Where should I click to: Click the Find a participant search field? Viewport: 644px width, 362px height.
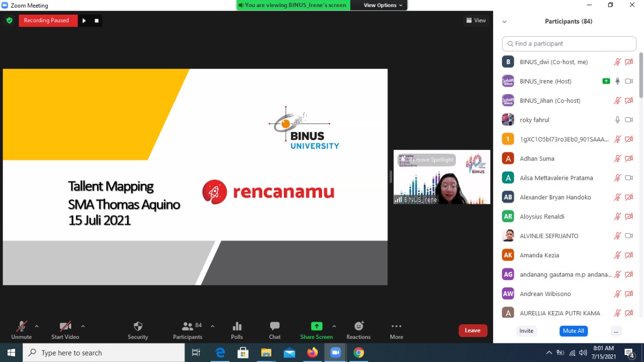(x=569, y=44)
